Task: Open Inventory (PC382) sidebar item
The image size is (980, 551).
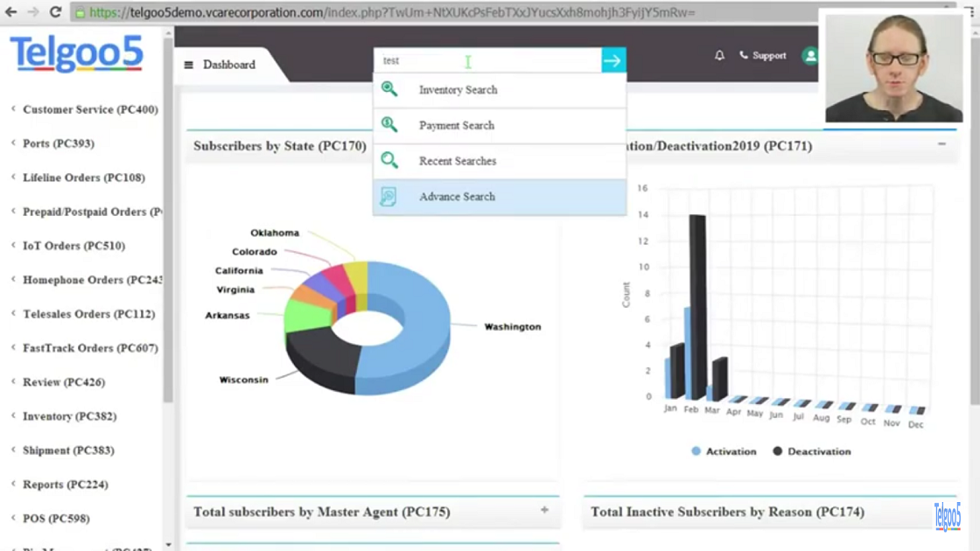Action: pos(69,416)
